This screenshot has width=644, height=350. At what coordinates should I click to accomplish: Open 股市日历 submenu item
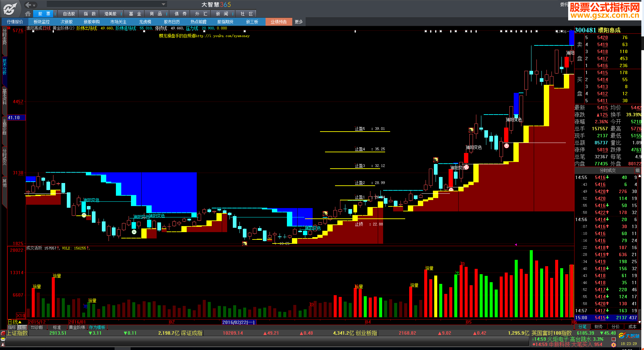172,22
